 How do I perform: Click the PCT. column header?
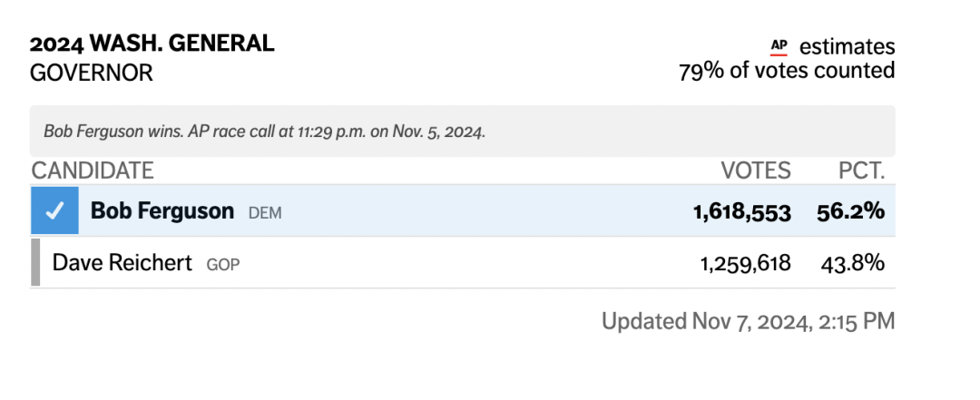point(862,171)
